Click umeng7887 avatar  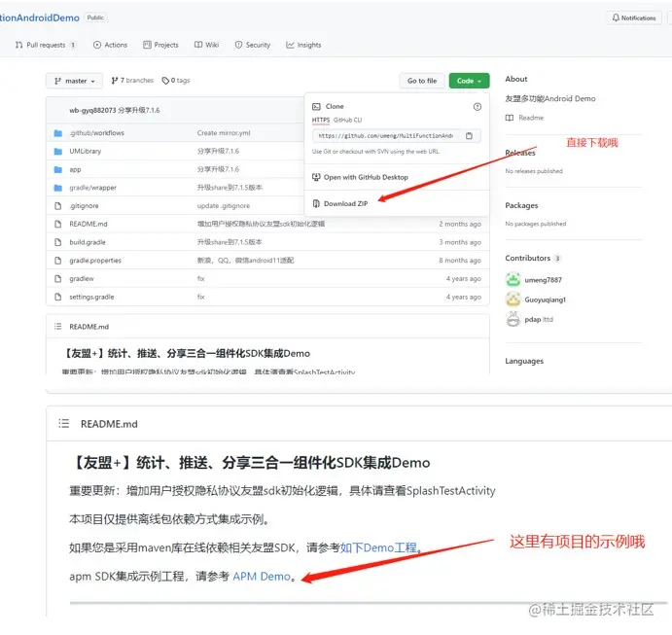point(513,280)
